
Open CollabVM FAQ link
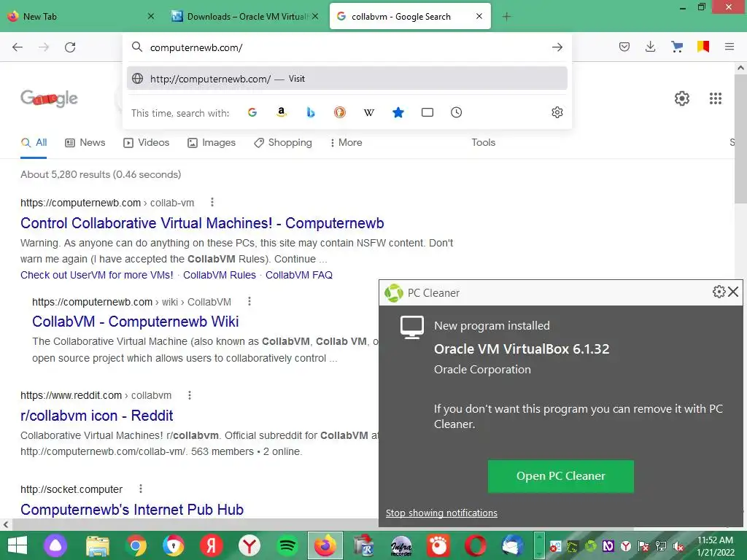[298, 275]
